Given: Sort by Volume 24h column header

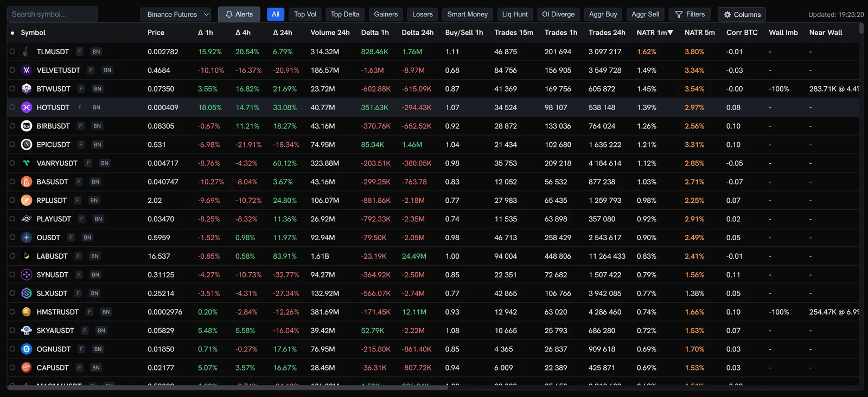Looking at the screenshot, I should (x=330, y=33).
